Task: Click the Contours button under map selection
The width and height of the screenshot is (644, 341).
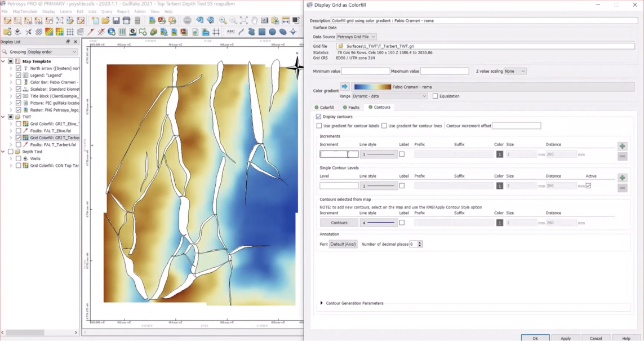Action: [339, 223]
